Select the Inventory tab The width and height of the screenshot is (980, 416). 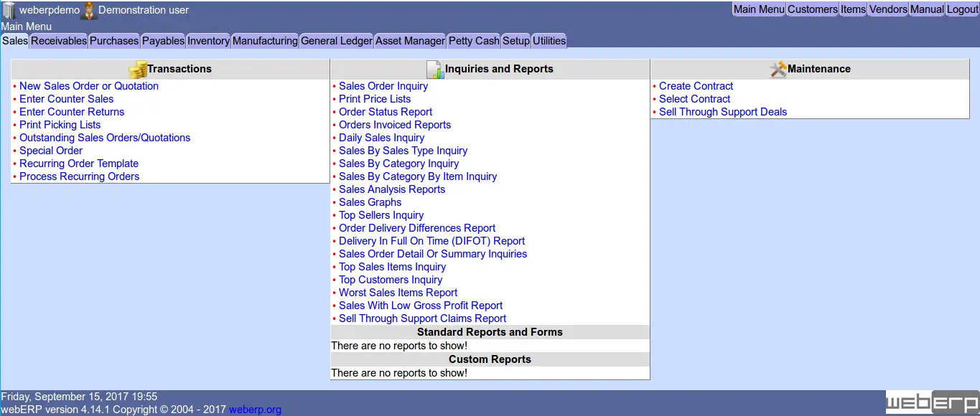pyautogui.click(x=208, y=41)
